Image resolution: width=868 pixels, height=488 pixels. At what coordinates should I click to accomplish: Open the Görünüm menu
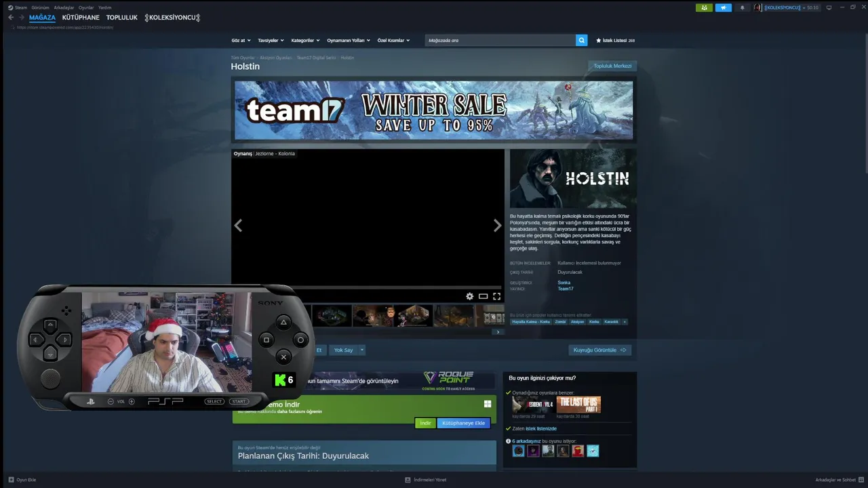[x=40, y=7]
